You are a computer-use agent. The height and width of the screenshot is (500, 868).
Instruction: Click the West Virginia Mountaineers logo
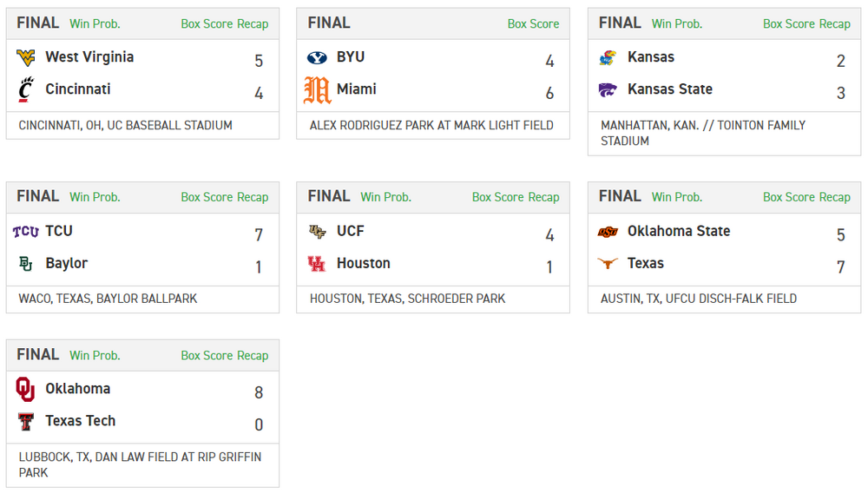[x=26, y=57]
